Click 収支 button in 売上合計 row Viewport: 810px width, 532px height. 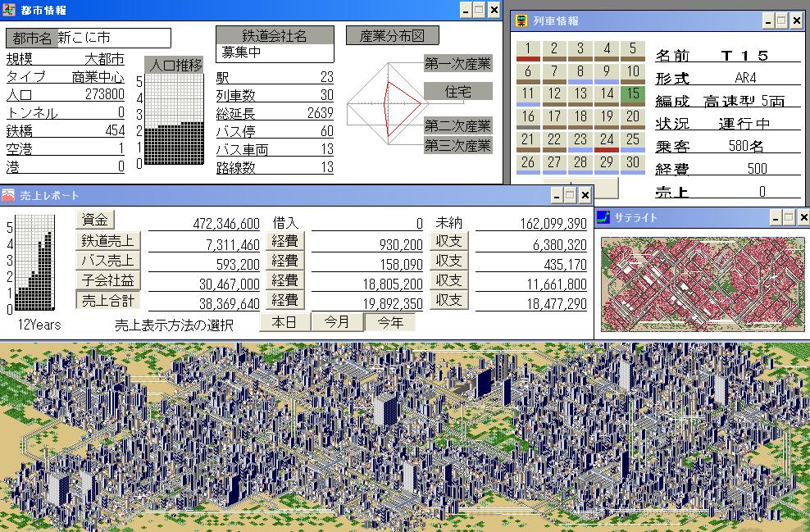[449, 299]
